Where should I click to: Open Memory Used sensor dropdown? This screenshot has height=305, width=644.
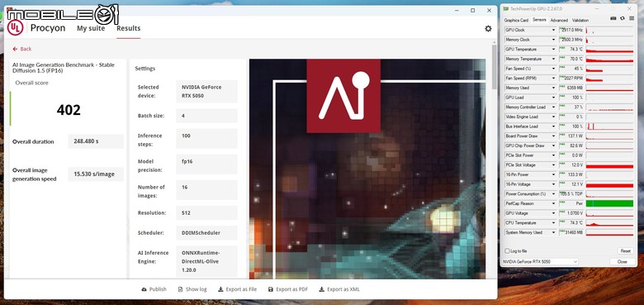[554, 88]
